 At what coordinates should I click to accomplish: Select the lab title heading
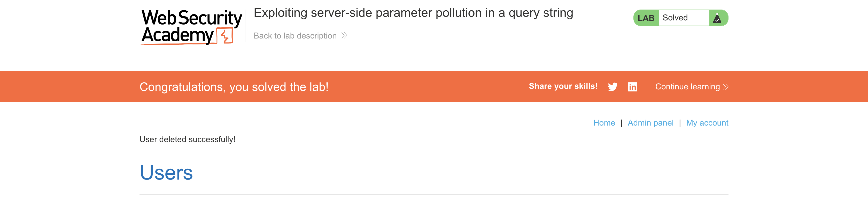(x=413, y=13)
